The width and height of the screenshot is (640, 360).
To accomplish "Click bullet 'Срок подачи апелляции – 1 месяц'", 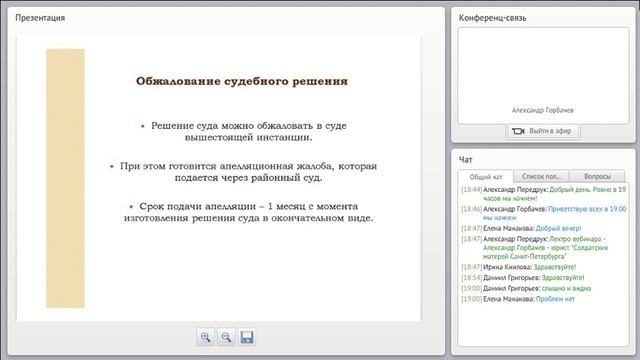I will click(248, 212).
